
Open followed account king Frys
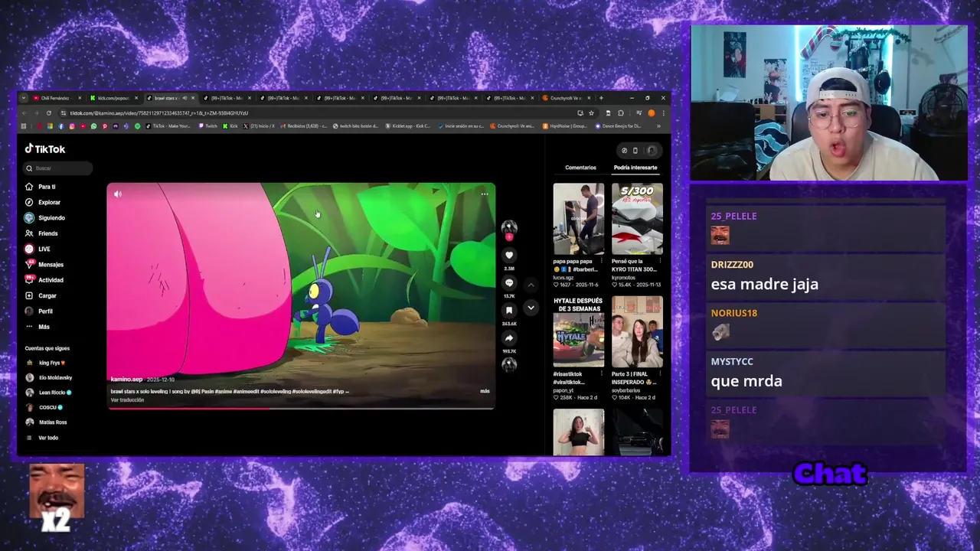47,363
